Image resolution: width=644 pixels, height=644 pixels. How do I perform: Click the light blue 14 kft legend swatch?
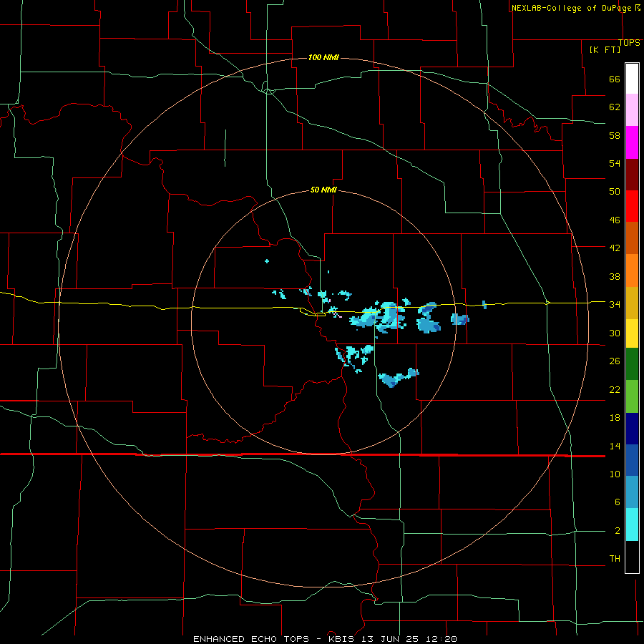[x=632, y=492]
